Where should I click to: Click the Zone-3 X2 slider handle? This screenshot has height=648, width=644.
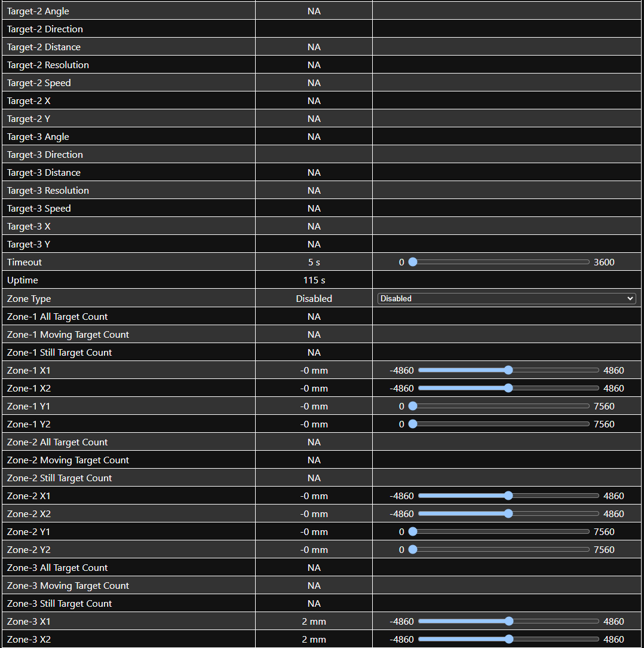[508, 639]
